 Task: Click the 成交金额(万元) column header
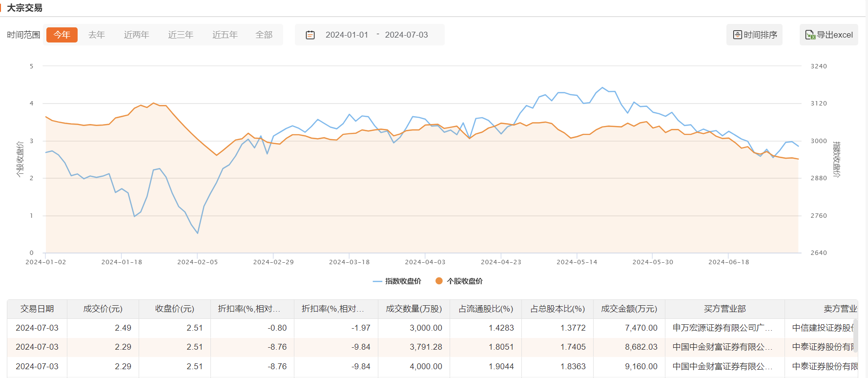point(629,309)
